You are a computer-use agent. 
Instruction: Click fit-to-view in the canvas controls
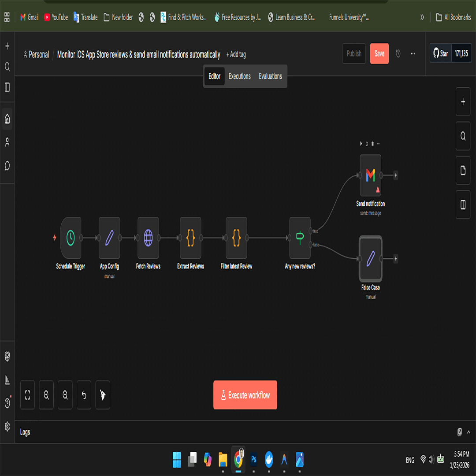point(27,395)
